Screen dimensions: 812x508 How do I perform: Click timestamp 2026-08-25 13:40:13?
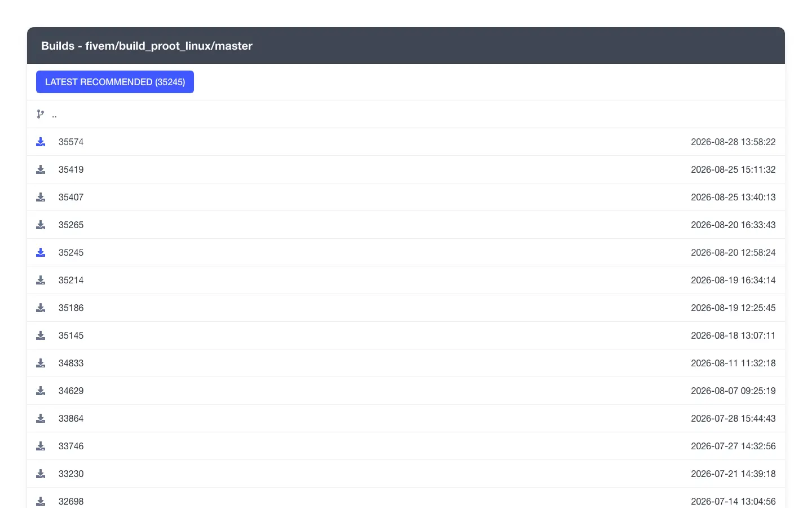point(733,197)
